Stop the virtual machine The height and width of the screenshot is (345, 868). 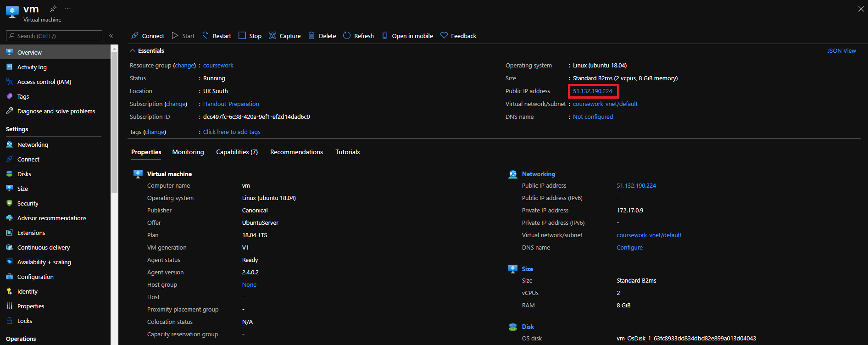(250, 36)
